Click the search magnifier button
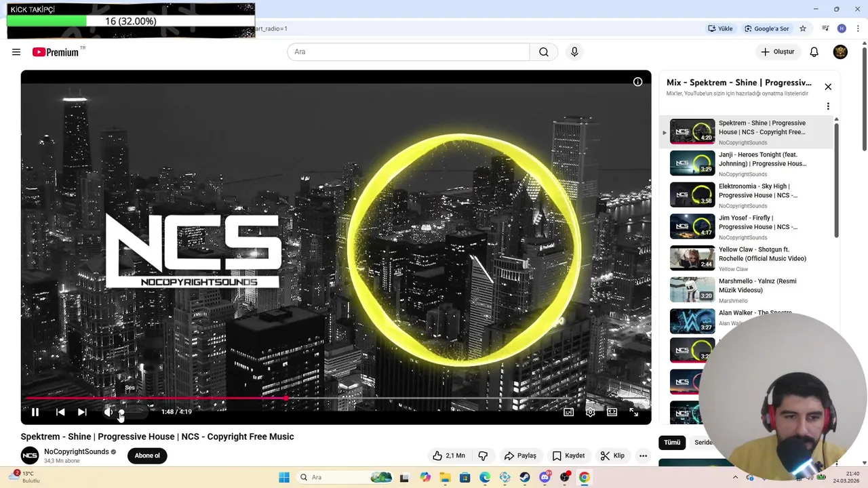 (544, 52)
